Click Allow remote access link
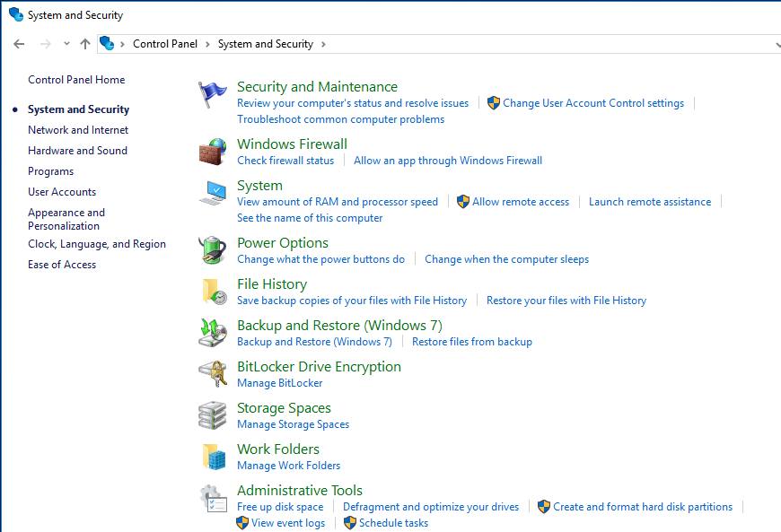781x532 pixels. point(521,202)
